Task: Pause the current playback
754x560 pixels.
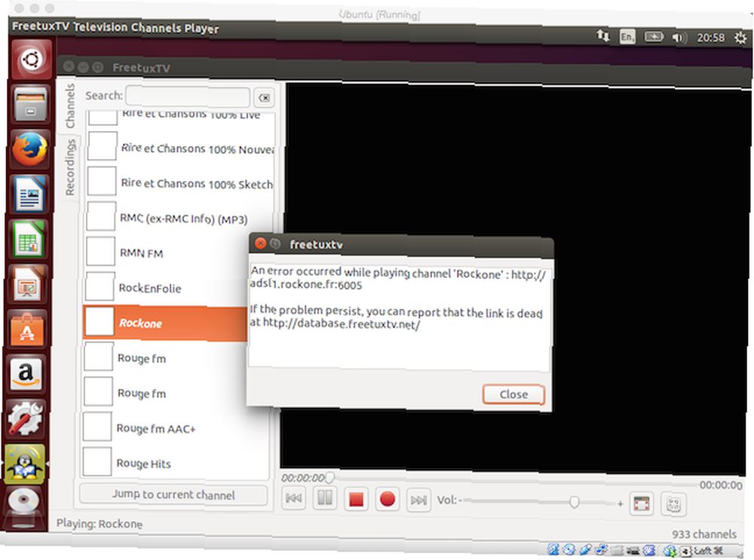Action: (x=324, y=498)
